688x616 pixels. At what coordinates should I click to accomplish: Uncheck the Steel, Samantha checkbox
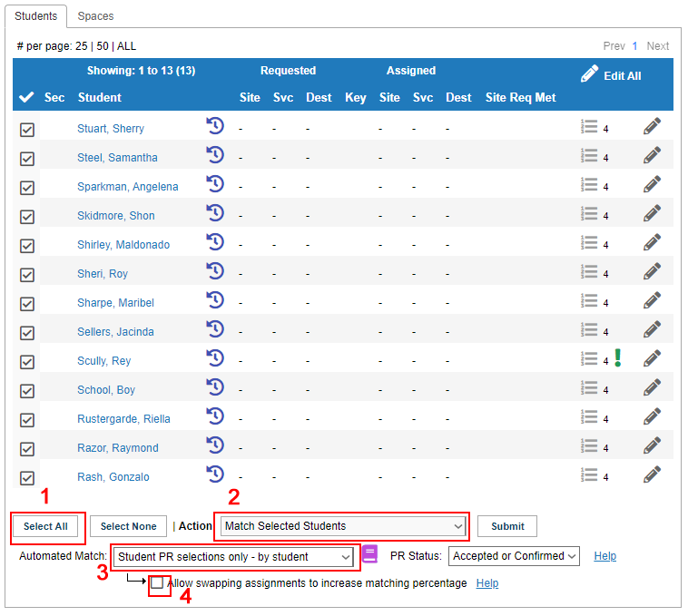[26, 158]
